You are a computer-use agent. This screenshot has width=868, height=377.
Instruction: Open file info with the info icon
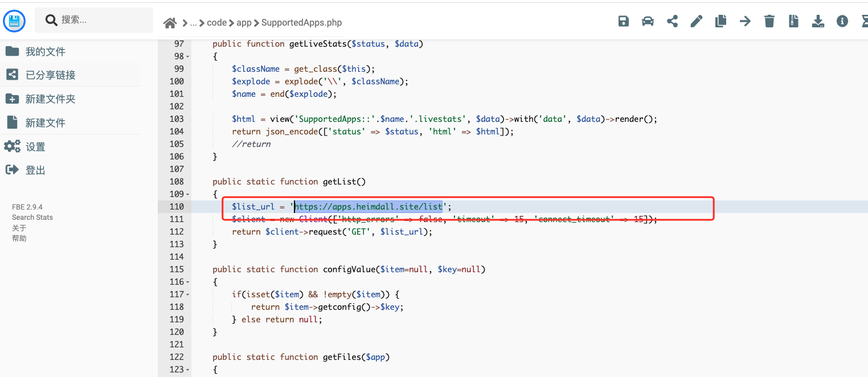[x=842, y=22]
